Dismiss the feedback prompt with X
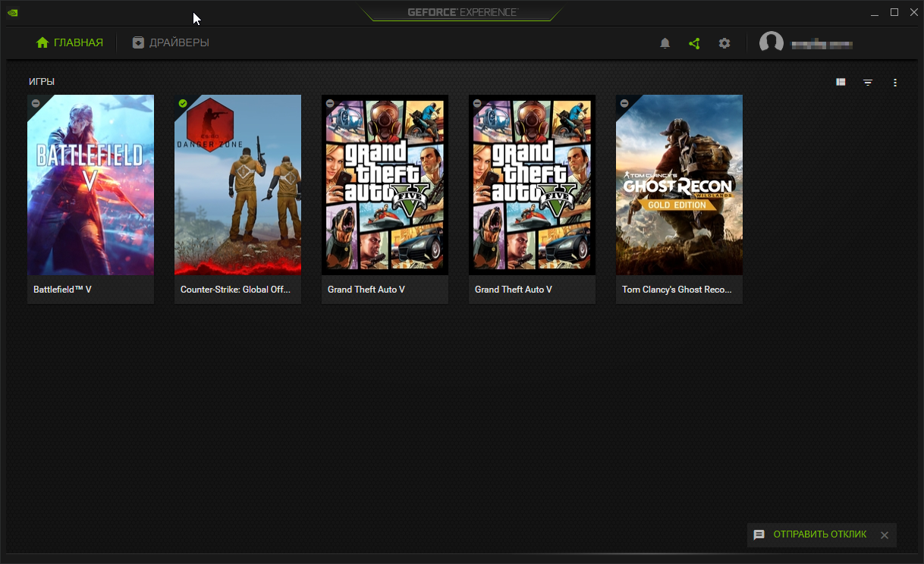Viewport: 924px width, 564px height. tap(884, 535)
